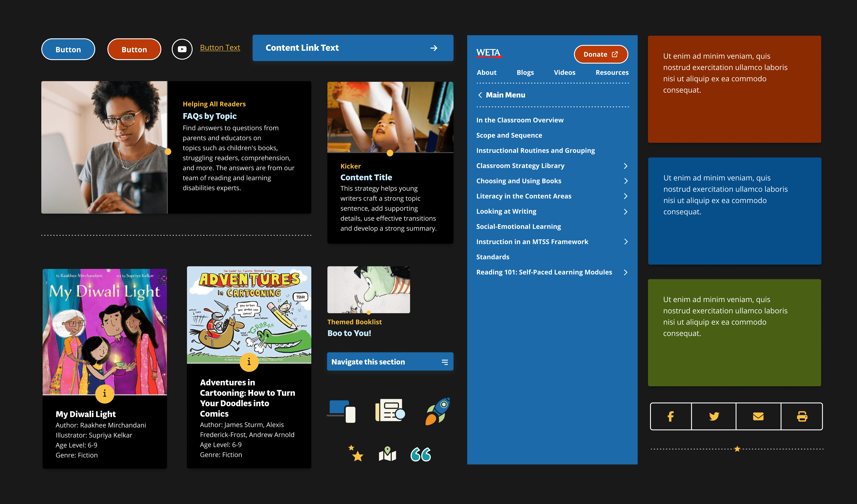Image resolution: width=857 pixels, height=504 pixels.
Task: Select Scope and Sequence menu item
Action: [x=509, y=135]
